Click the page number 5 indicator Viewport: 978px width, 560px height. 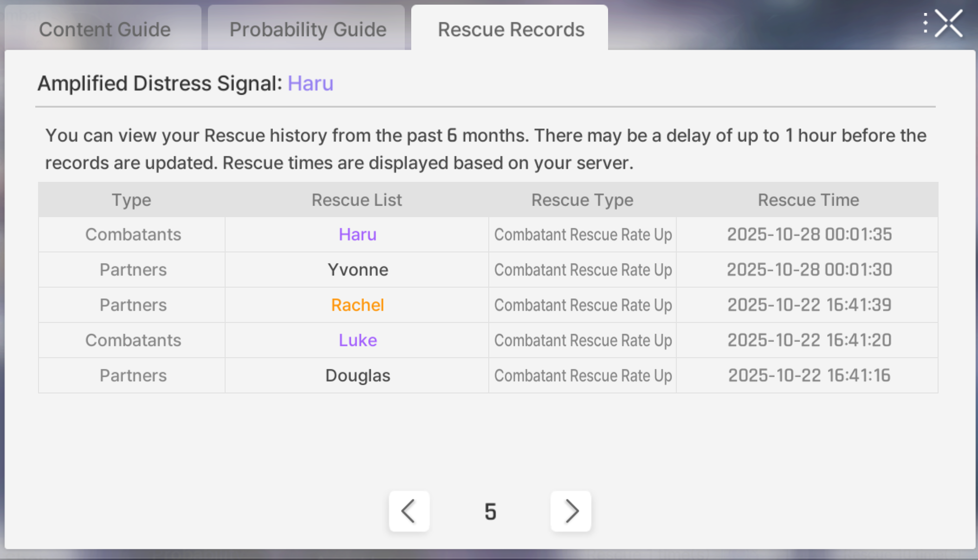[490, 512]
